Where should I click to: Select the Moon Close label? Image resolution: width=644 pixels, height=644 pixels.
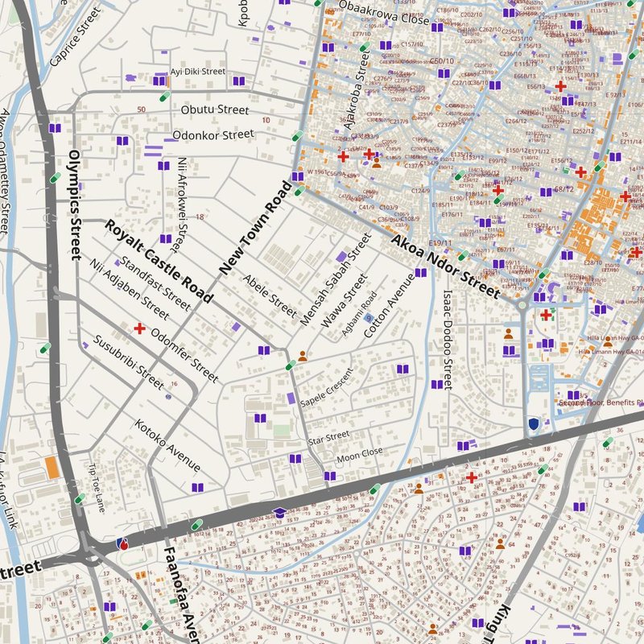click(x=360, y=455)
